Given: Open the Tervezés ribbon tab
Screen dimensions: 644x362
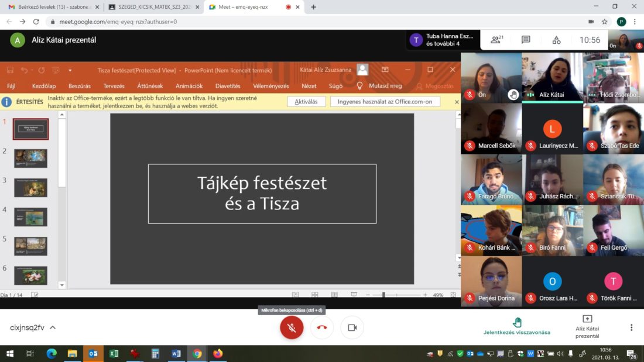Looking at the screenshot, I should tap(114, 86).
